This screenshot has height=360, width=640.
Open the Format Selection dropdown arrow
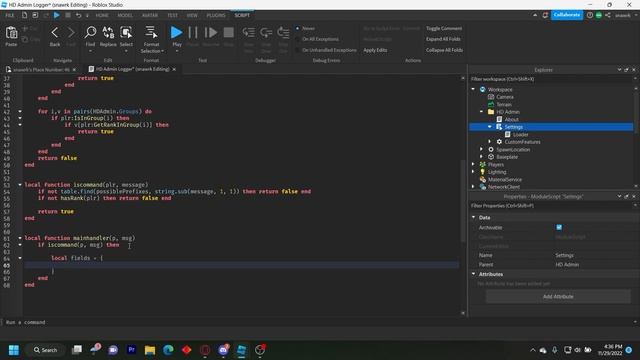click(162, 51)
